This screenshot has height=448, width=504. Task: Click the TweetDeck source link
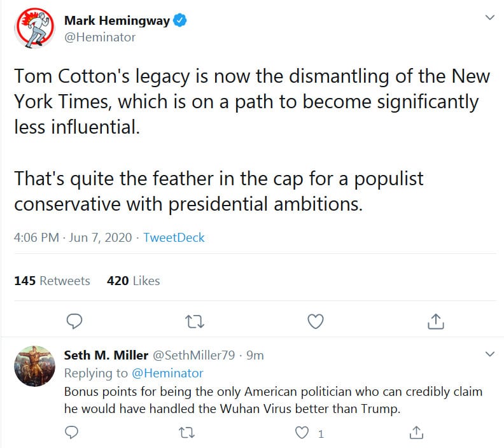(174, 237)
